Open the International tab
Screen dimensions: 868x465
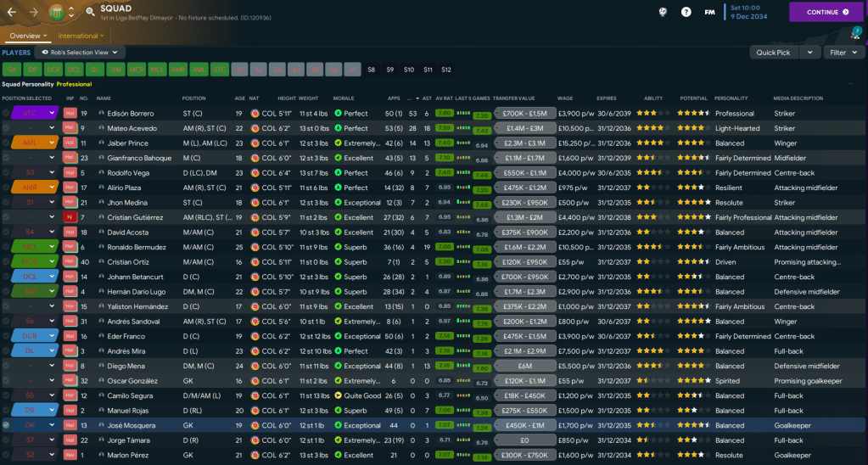pos(81,36)
